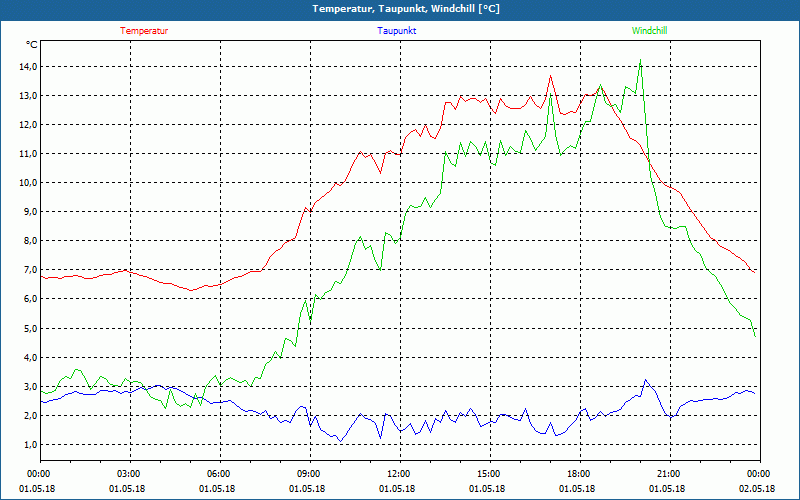
Task: Click the blue Taupunkt peak just after 20:00
Action: [x=645, y=380]
